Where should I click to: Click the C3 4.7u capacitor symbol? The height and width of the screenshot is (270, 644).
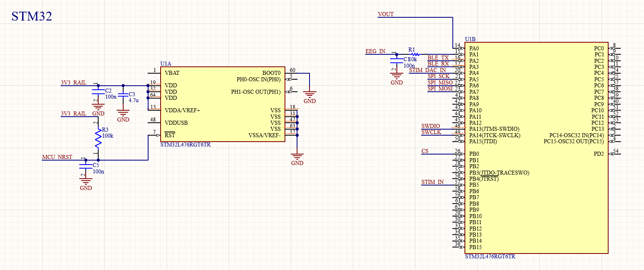point(123,95)
